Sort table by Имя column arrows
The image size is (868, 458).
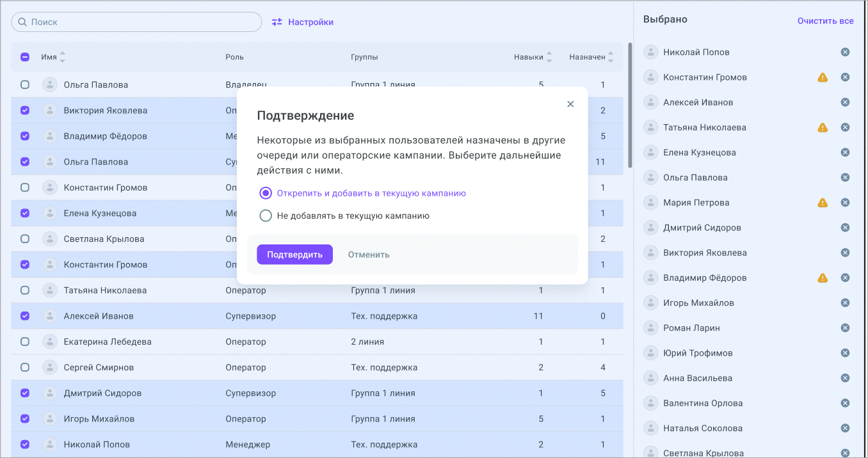tap(63, 57)
